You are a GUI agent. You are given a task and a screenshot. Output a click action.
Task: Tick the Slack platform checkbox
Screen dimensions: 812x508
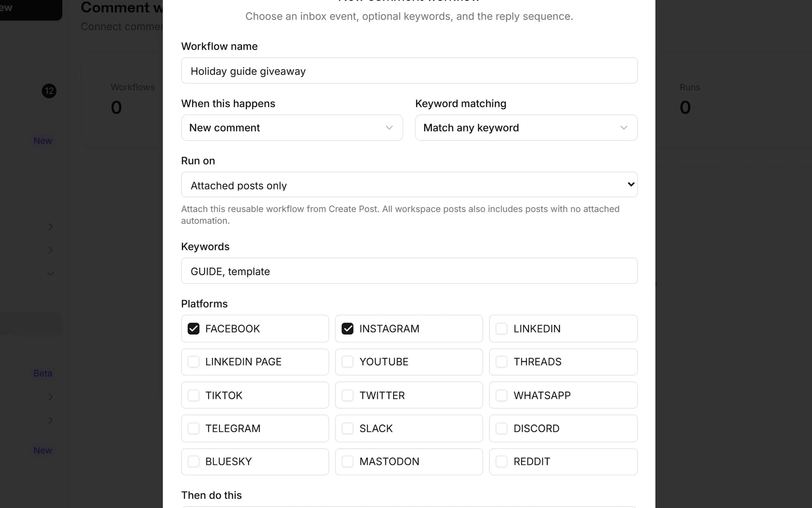coord(348,428)
